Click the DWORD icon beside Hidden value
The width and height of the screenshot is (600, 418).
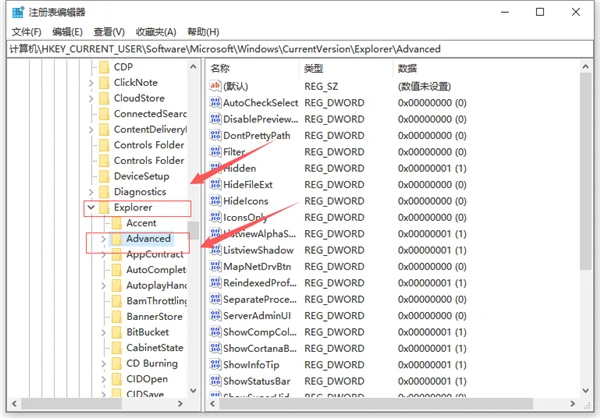[x=214, y=168]
